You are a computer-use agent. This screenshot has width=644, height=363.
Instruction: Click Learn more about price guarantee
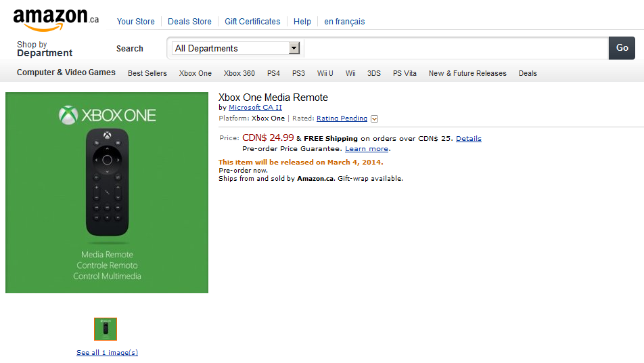366,148
